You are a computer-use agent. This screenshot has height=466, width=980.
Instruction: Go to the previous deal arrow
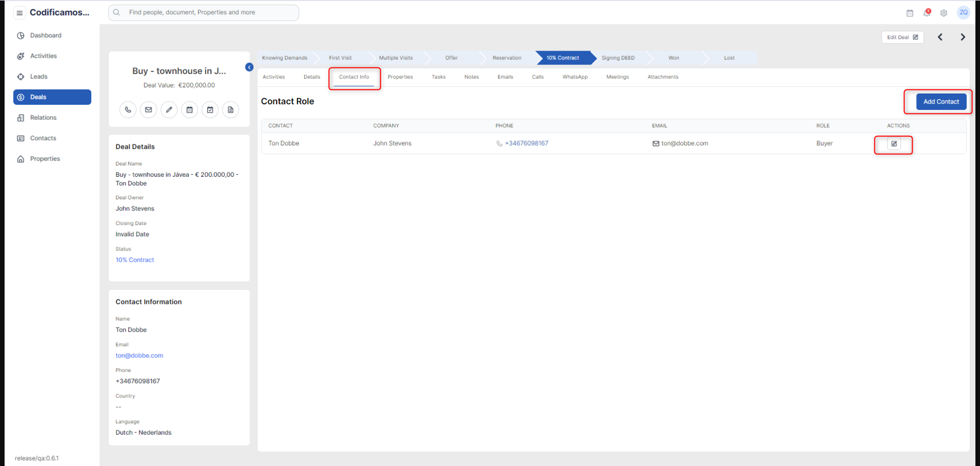[x=940, y=37]
